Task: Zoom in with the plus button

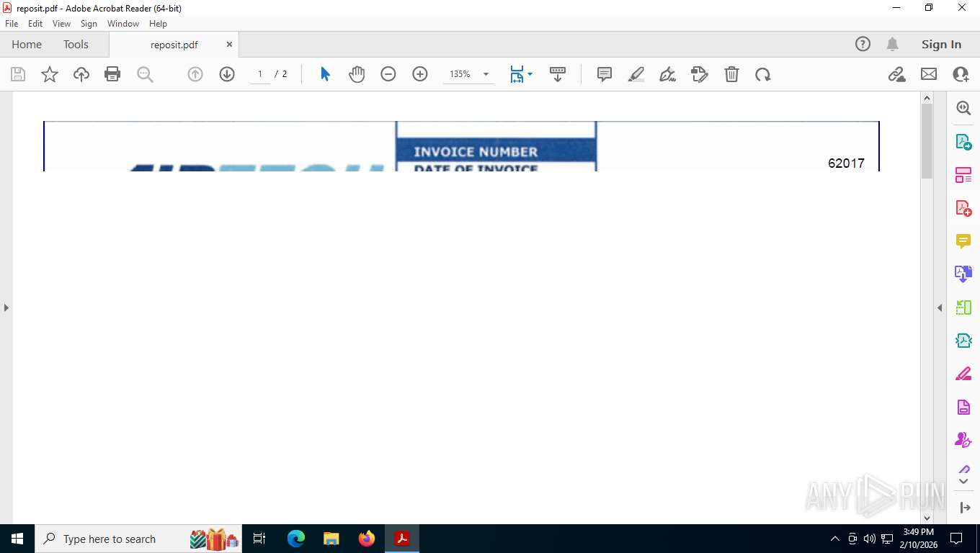Action: click(420, 74)
